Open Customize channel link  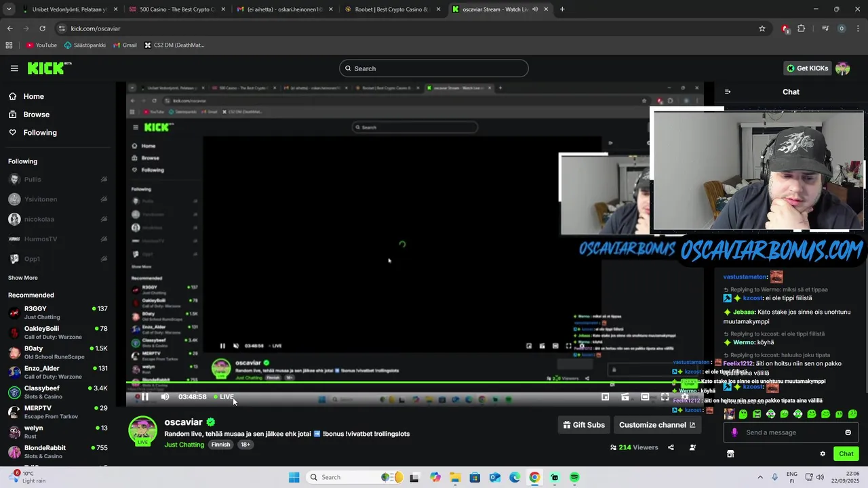click(657, 425)
